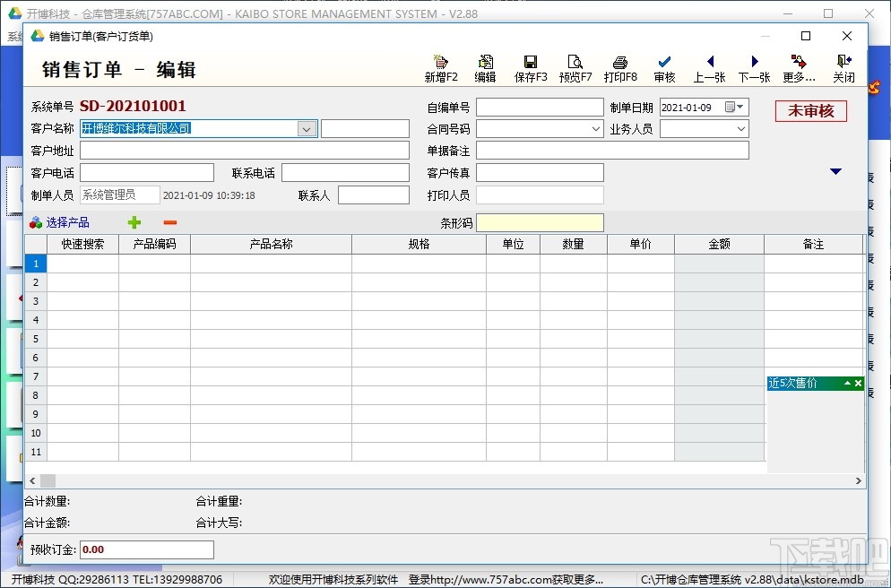Select grid row number 1
891x588 pixels.
pos(36,264)
